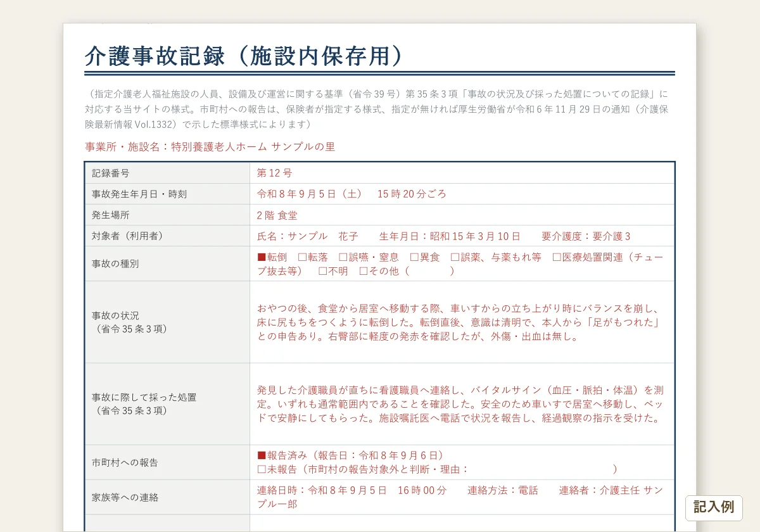Check the □誤嚥・窒息 checkbox
The height and width of the screenshot is (532, 760).
pos(343,257)
